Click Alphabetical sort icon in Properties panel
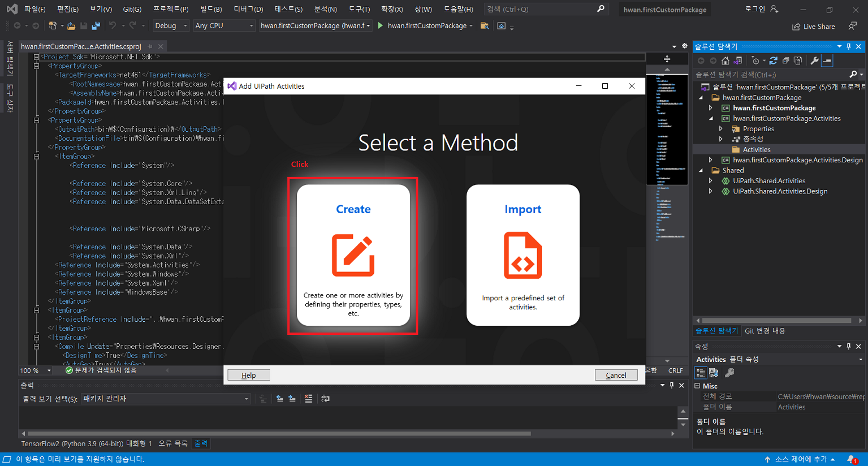Viewport: 868px width, 466px height. pos(714,373)
